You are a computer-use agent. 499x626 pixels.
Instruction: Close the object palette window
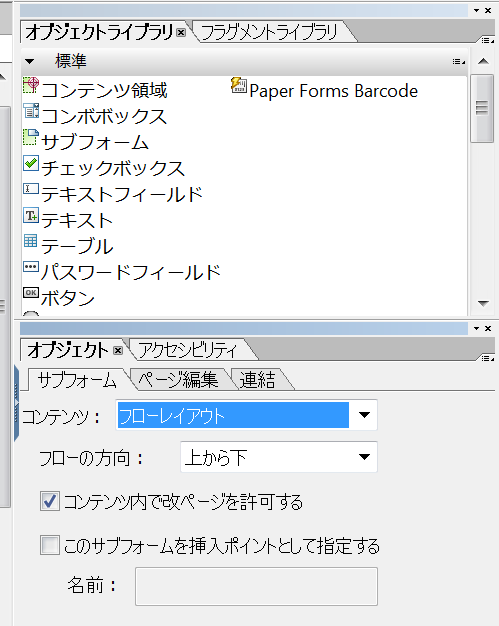(488, 328)
